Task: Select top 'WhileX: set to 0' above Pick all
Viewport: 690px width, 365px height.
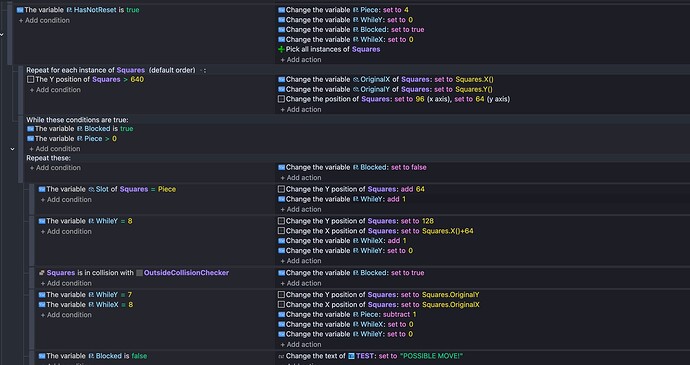Action: 346,40
